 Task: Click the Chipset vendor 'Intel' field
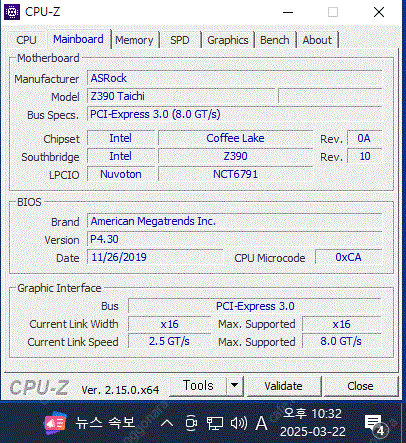pos(121,138)
